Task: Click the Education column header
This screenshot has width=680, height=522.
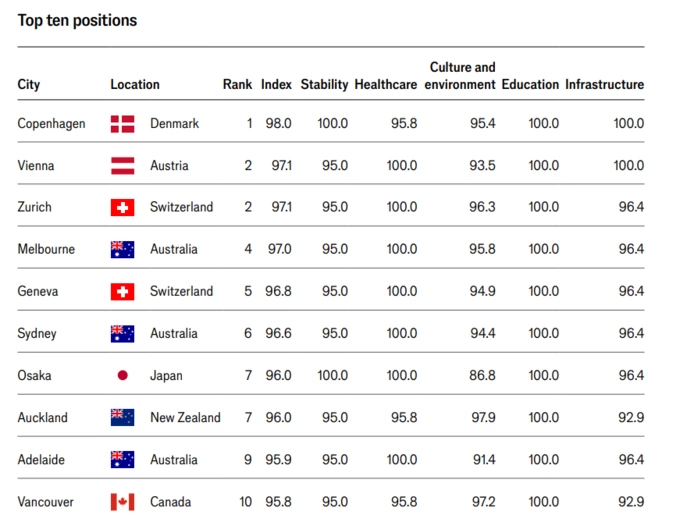Action: pyautogui.click(x=530, y=84)
